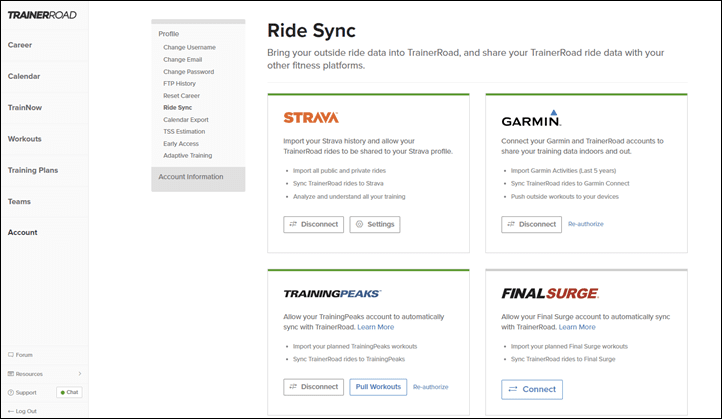Screen dimensions: 722x419
Task: Click 'Sync TrainerRoad rides to Strava' text
Action: coord(338,184)
